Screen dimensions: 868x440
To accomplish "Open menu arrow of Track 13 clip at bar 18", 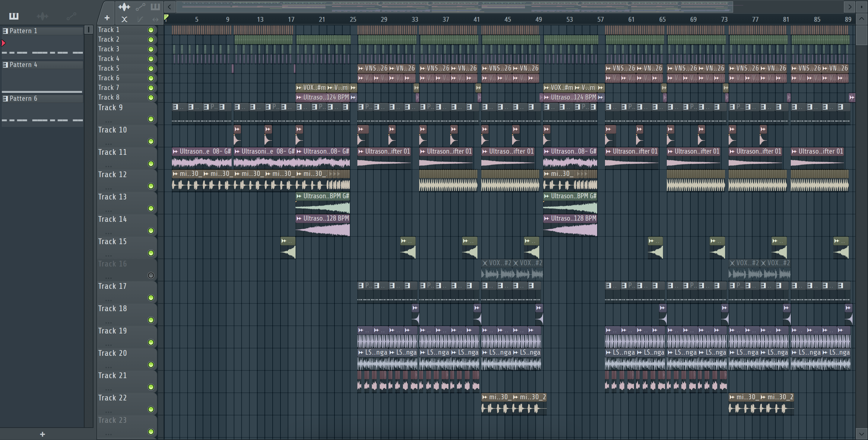I will [x=299, y=196].
